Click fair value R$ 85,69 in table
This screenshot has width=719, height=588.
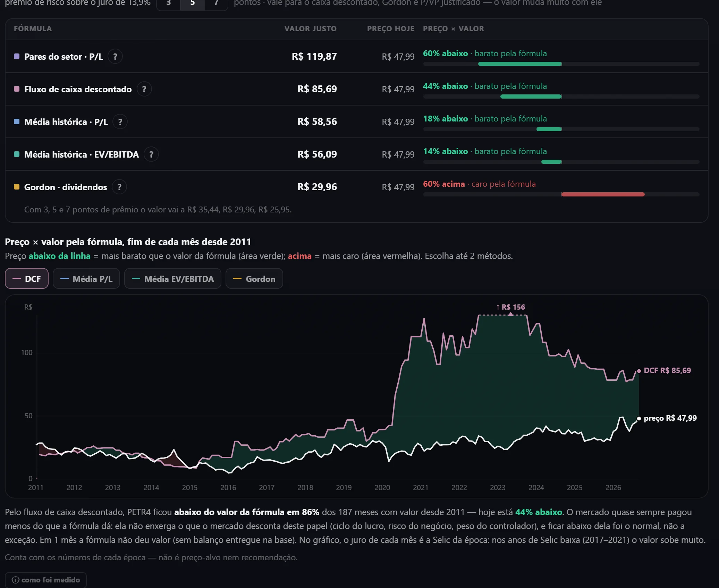pos(317,89)
